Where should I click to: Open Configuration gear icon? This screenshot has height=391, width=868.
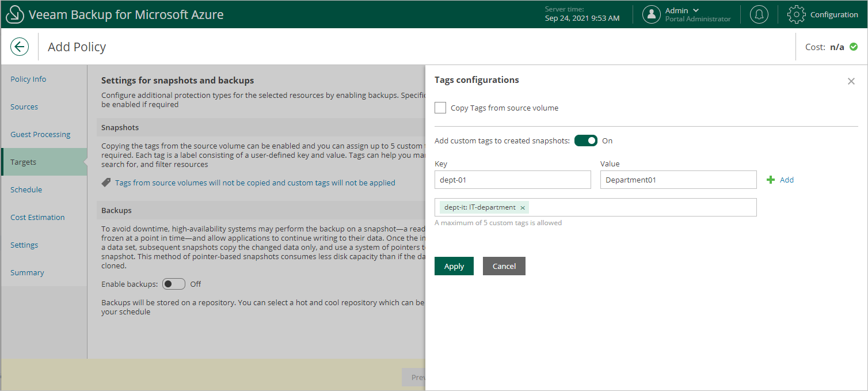tap(796, 14)
